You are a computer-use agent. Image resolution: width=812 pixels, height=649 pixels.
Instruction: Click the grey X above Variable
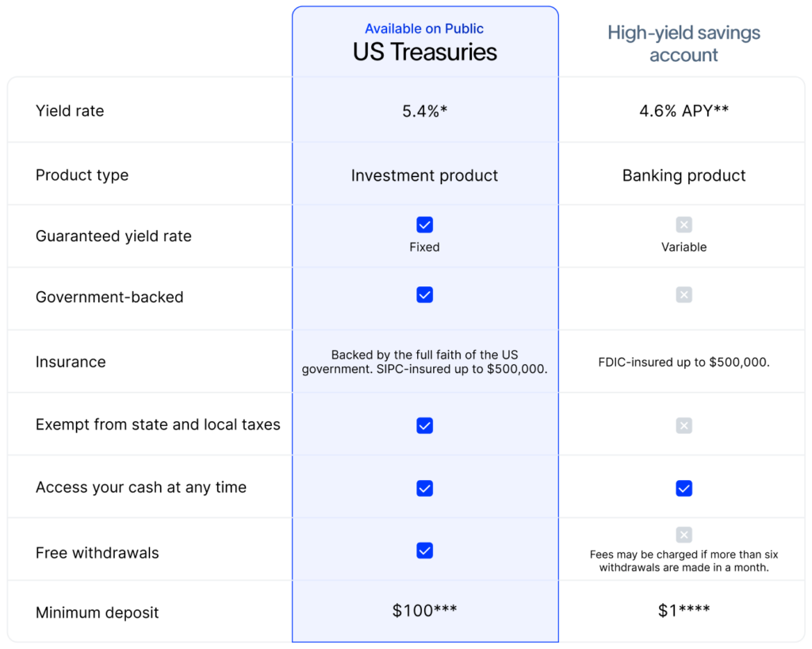click(684, 225)
